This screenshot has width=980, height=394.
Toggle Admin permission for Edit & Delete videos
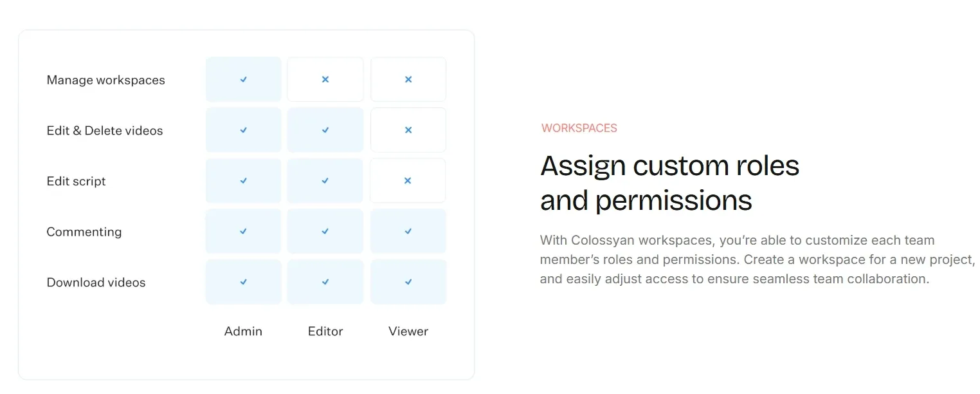[244, 130]
